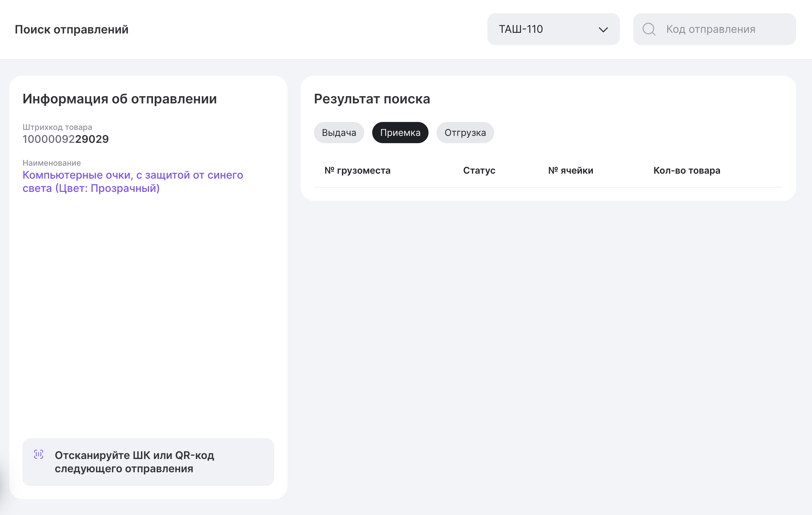Expand the ТАШ-110 dropdown chevron

(603, 30)
